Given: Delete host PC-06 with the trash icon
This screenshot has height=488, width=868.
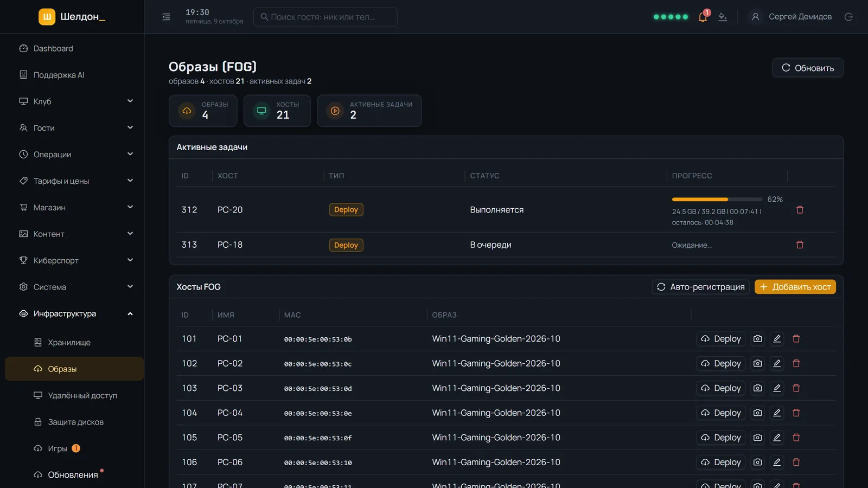Looking at the screenshot, I should pyautogui.click(x=796, y=463).
